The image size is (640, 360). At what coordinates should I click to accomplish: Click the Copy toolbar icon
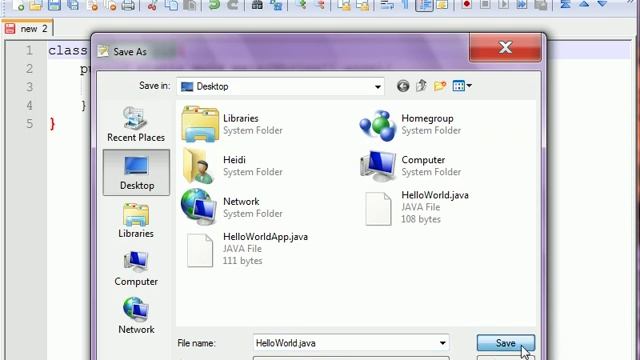pyautogui.click(x=171, y=4)
